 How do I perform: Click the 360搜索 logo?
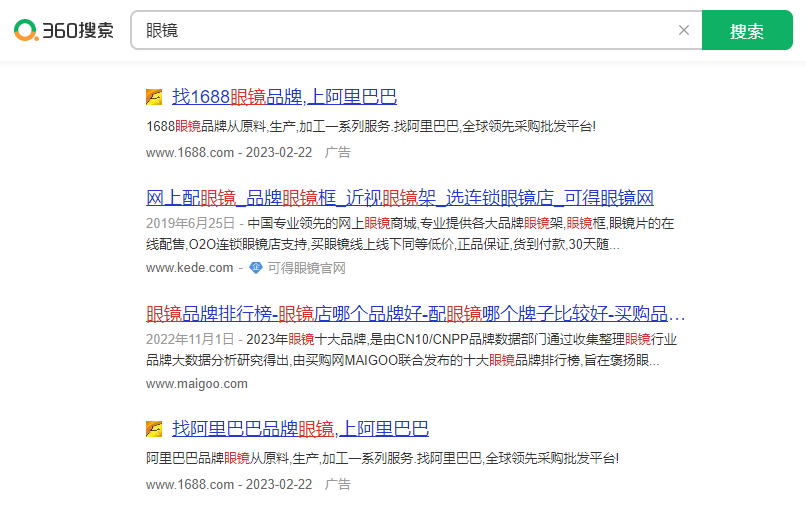coord(64,30)
